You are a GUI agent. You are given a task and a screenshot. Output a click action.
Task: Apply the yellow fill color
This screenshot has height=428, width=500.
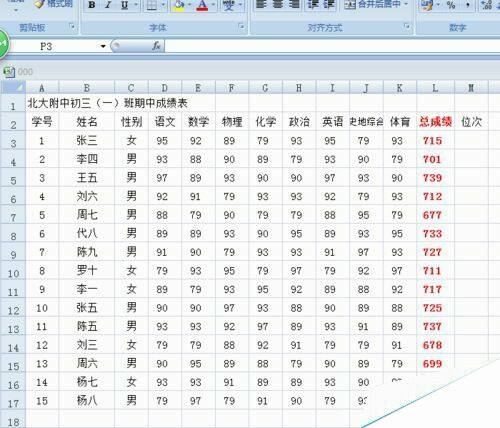click(x=179, y=5)
